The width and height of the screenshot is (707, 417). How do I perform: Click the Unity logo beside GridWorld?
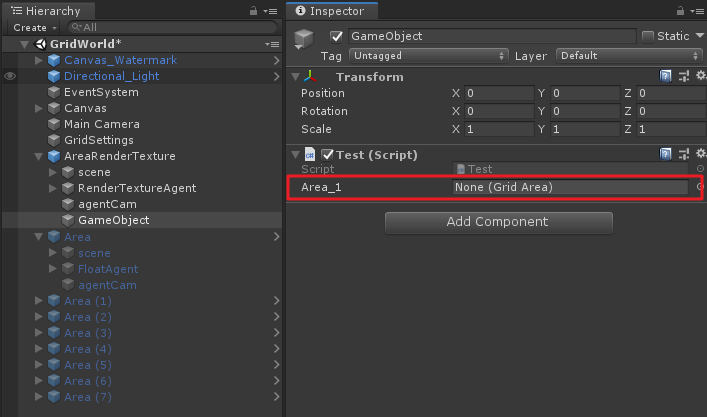coord(41,44)
